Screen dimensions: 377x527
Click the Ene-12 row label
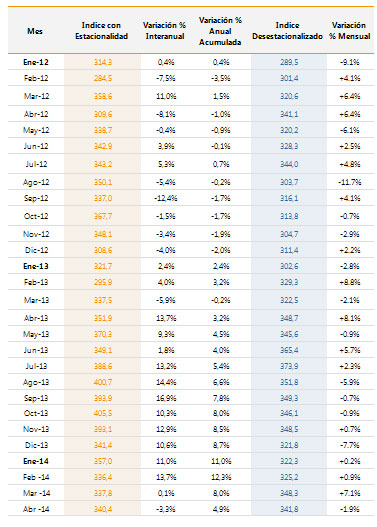(x=36, y=62)
